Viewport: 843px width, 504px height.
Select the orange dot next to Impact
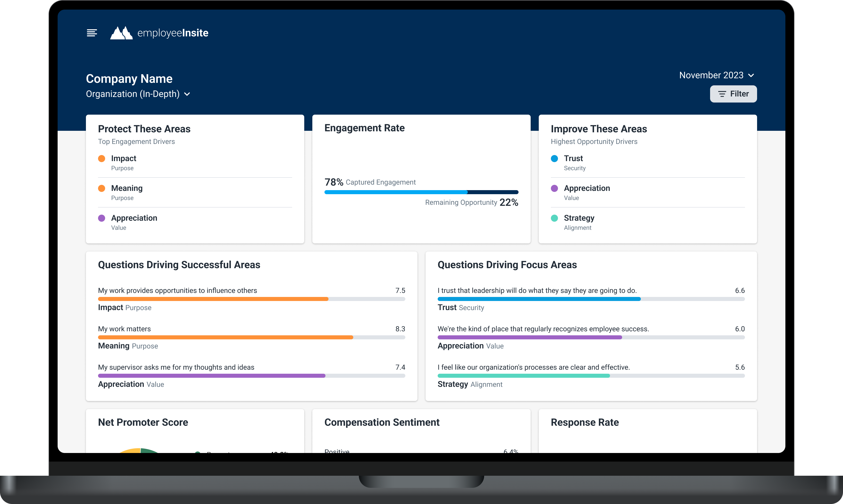[x=102, y=158]
